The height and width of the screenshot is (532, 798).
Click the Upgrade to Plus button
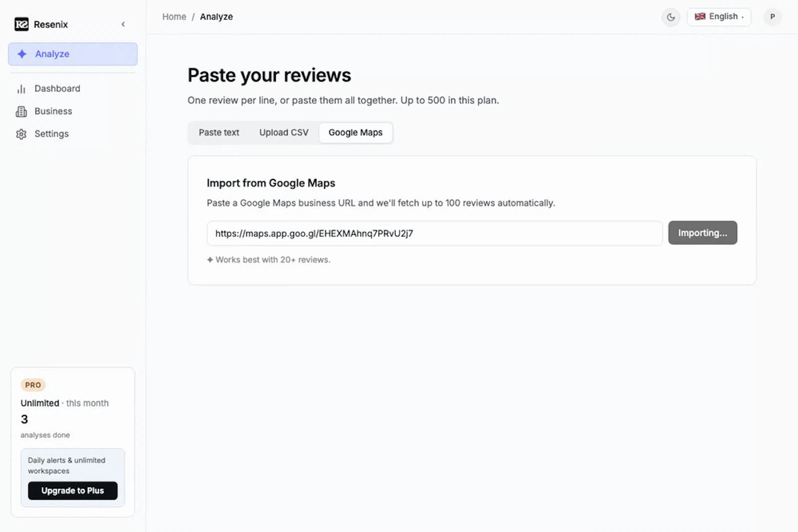pyautogui.click(x=73, y=491)
